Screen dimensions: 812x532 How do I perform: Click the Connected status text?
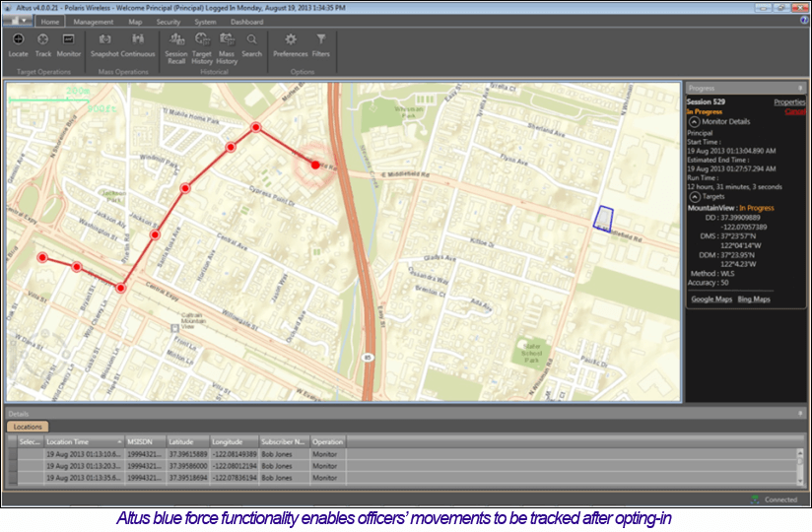pos(780,499)
